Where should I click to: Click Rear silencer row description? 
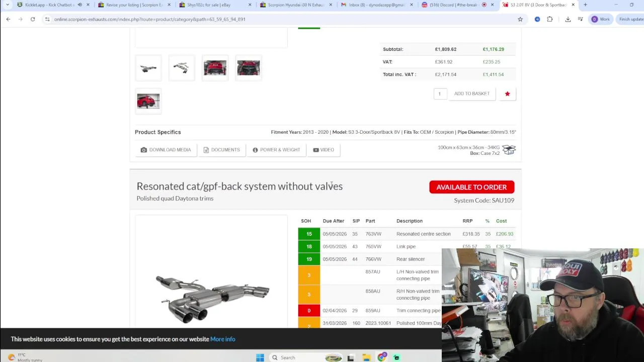411,259
